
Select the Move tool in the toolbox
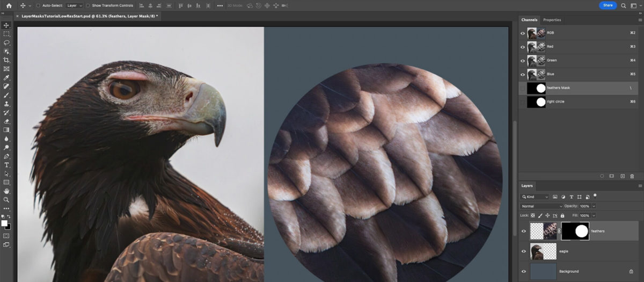tap(6, 25)
